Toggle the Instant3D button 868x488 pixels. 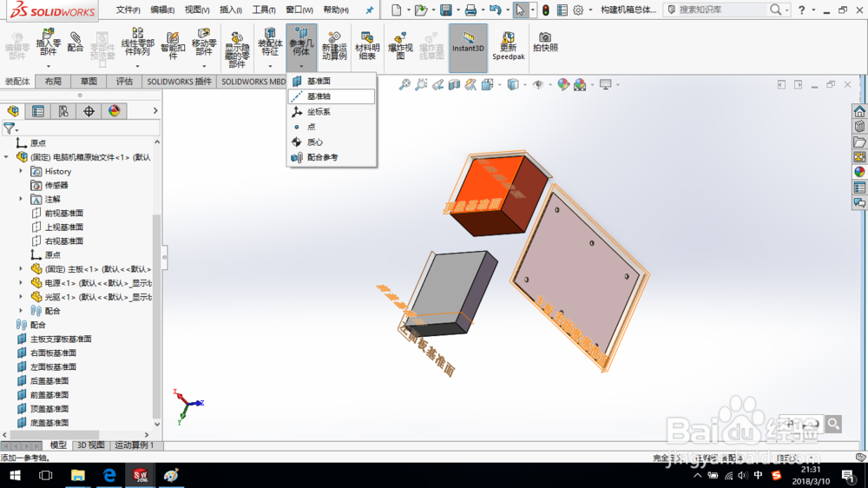click(x=469, y=48)
